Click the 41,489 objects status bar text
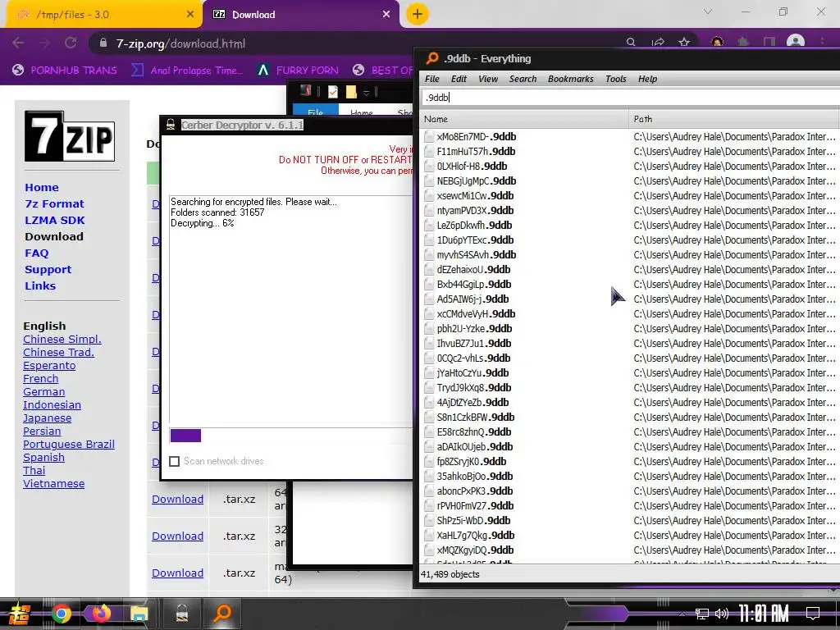The height and width of the screenshot is (630, 840). click(450, 574)
